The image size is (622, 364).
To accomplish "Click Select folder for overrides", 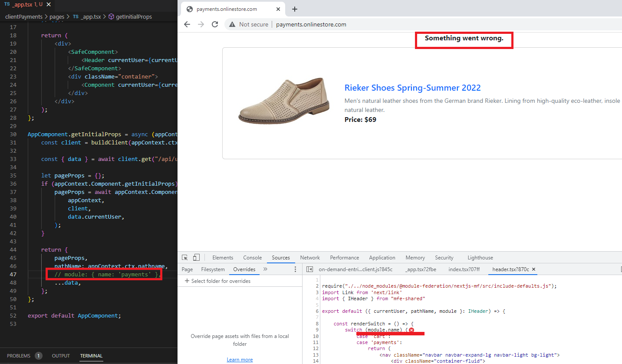I will (217, 281).
